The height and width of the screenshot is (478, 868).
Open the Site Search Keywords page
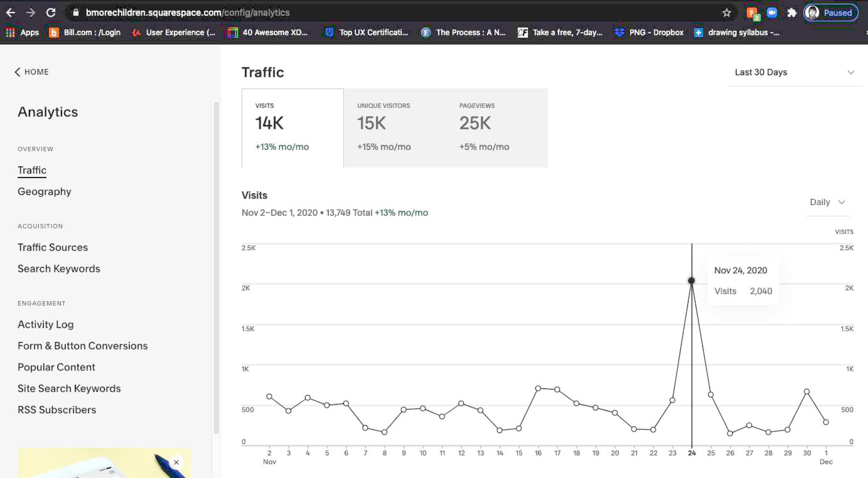tap(69, 389)
